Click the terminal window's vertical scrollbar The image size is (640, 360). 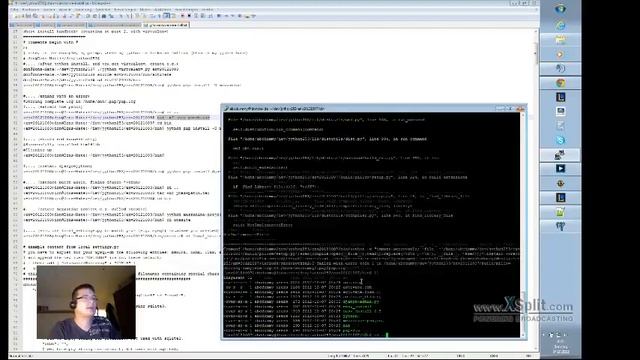coord(523,224)
